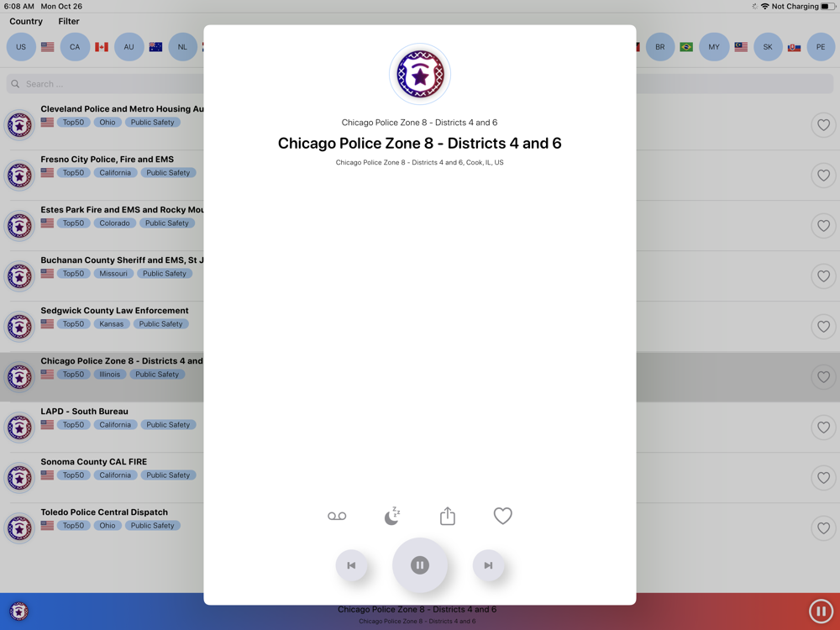Select BR country chip
The height and width of the screenshot is (630, 840).
point(660,46)
